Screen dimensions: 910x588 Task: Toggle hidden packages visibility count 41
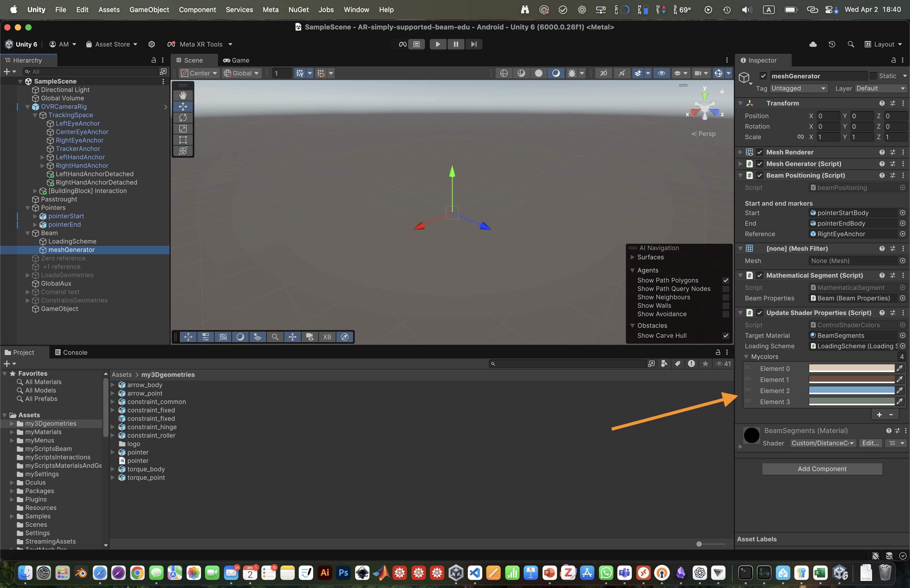coord(723,363)
